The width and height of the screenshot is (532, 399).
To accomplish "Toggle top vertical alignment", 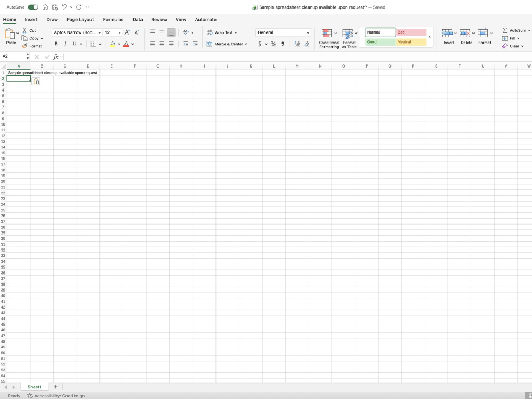I will coord(152,32).
